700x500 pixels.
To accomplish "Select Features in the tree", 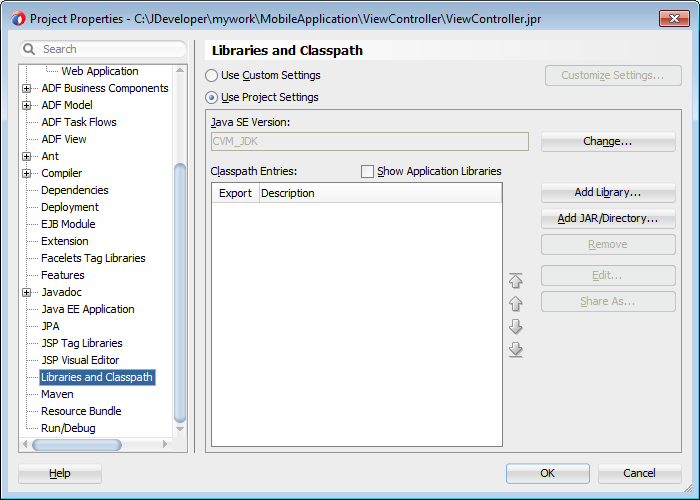I will 62,275.
